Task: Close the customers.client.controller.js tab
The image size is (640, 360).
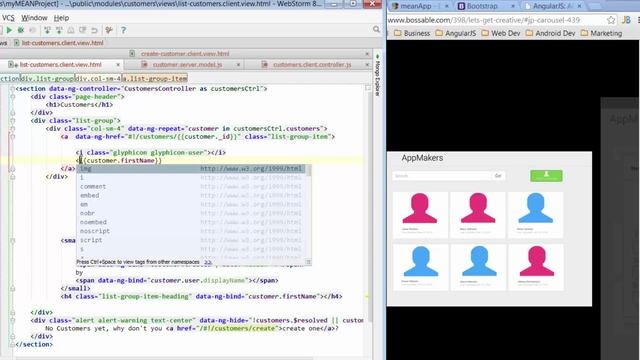Action: (x=367, y=64)
